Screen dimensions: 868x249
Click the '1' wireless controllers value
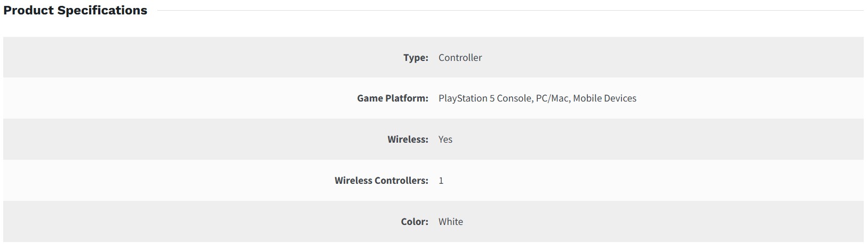pyautogui.click(x=441, y=181)
